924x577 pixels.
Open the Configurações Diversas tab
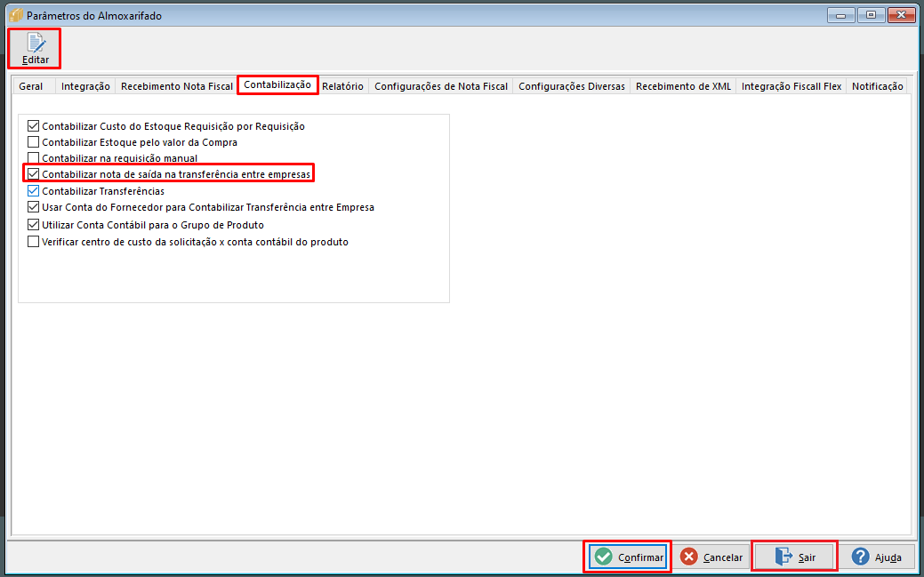click(572, 86)
